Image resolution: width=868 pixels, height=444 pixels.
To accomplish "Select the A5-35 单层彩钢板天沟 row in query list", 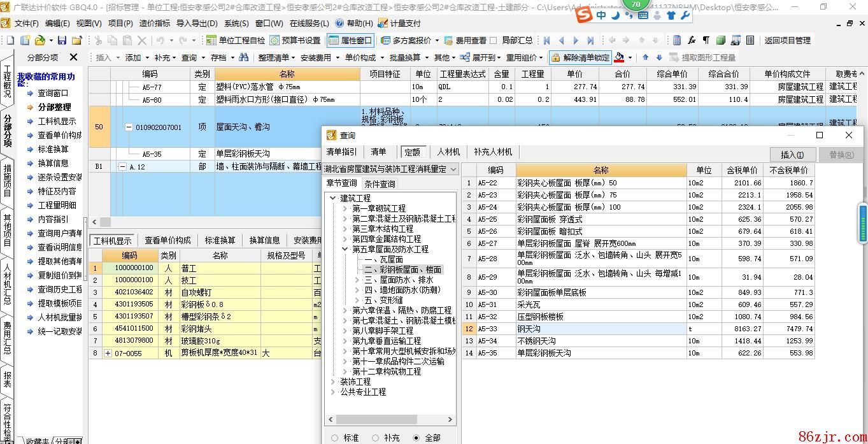I will [543, 353].
